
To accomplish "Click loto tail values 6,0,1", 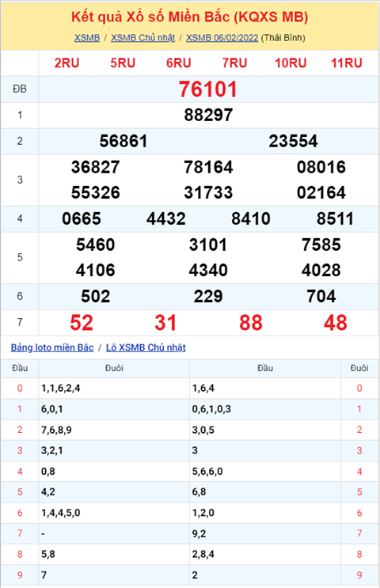I will (x=51, y=409).
